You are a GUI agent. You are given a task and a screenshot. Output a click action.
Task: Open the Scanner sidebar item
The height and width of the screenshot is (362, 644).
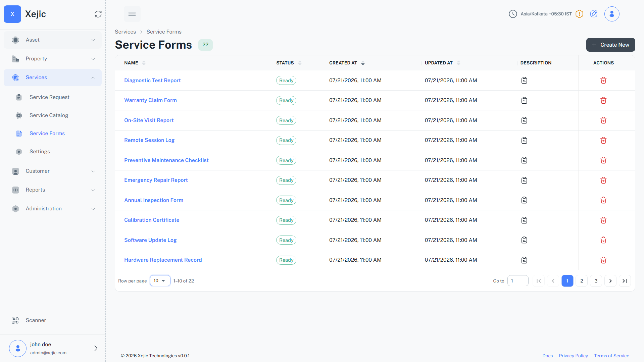point(53,320)
